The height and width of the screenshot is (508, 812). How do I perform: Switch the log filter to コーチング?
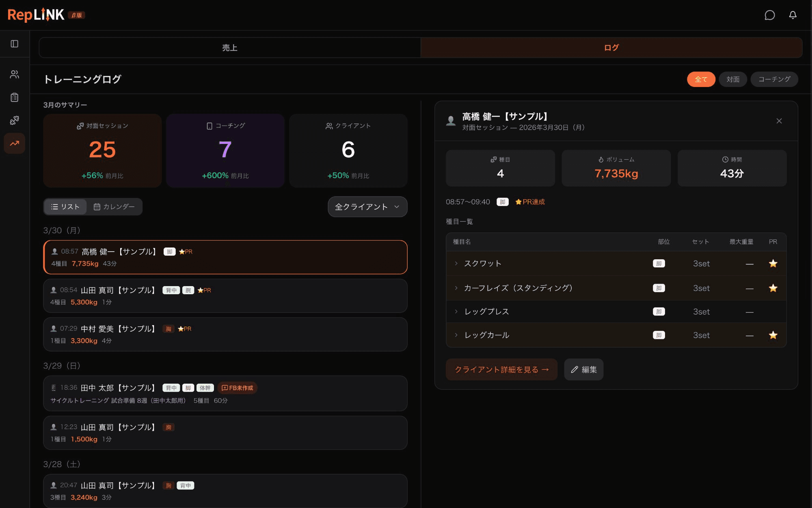(x=774, y=79)
